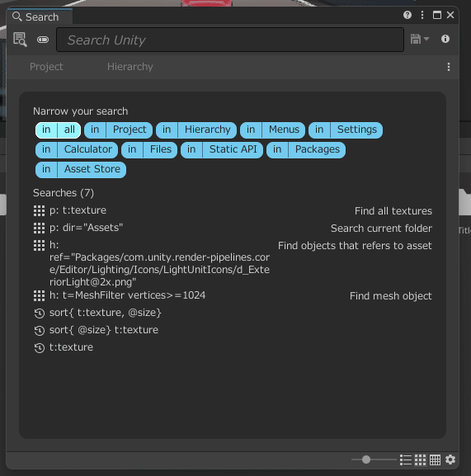Screen dimensions: 471x476
Task: Run saved search 'p: t:texture'
Action: pyautogui.click(x=78, y=210)
